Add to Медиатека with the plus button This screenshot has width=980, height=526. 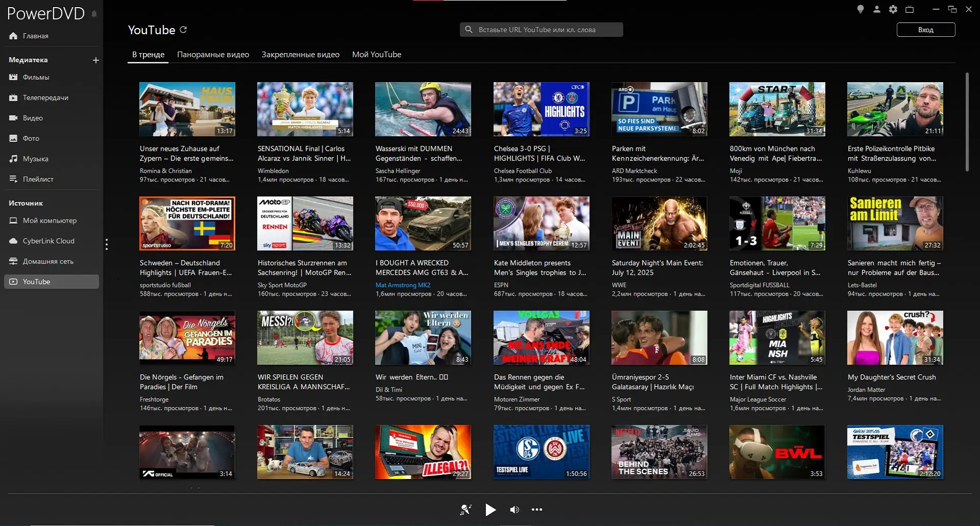coord(95,60)
